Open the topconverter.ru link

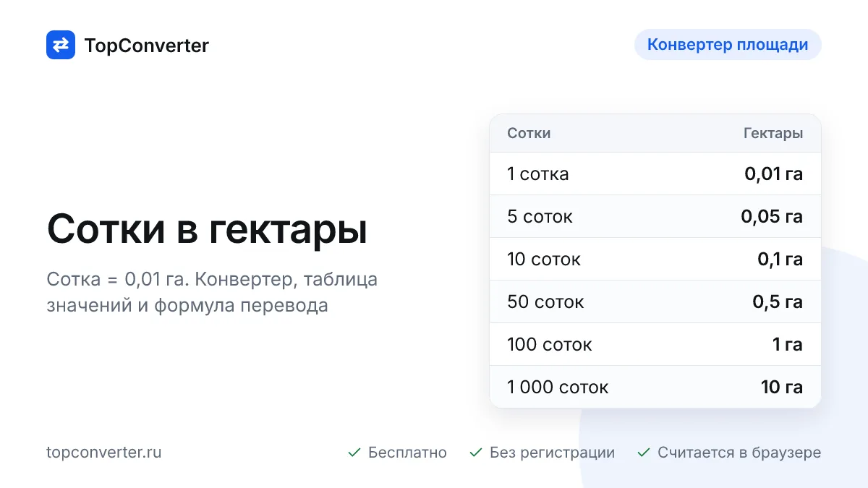click(x=104, y=453)
